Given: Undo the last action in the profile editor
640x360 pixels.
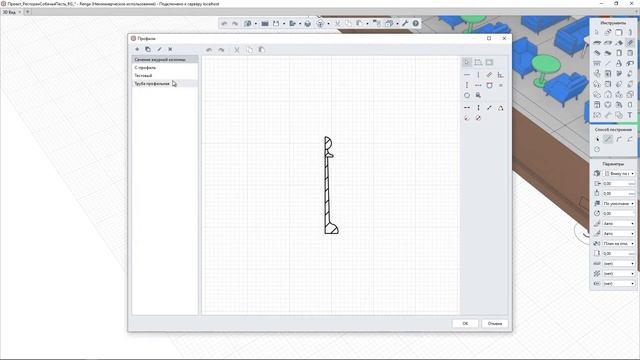Looking at the screenshot, I should (x=209, y=50).
